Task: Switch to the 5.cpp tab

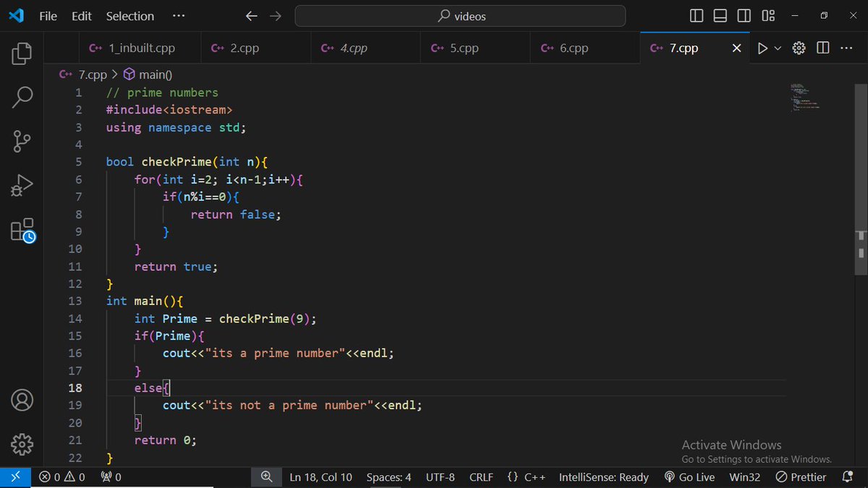Action: click(475, 48)
